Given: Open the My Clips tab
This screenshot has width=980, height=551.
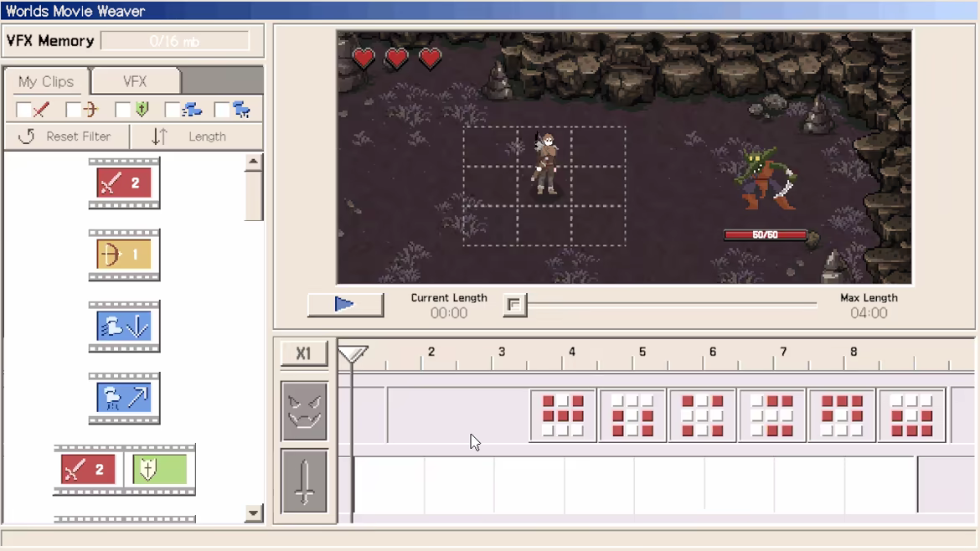Looking at the screenshot, I should coord(46,82).
